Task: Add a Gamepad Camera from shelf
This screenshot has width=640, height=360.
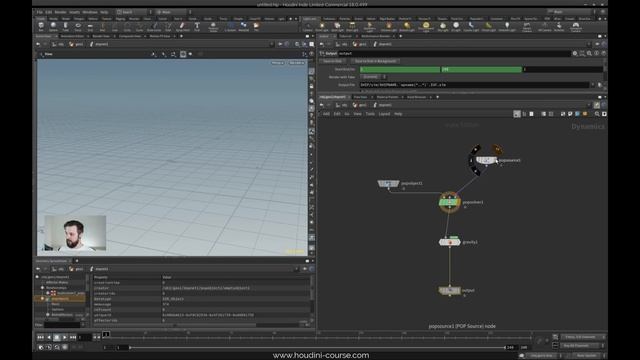Action: pyautogui.click(x=576, y=27)
